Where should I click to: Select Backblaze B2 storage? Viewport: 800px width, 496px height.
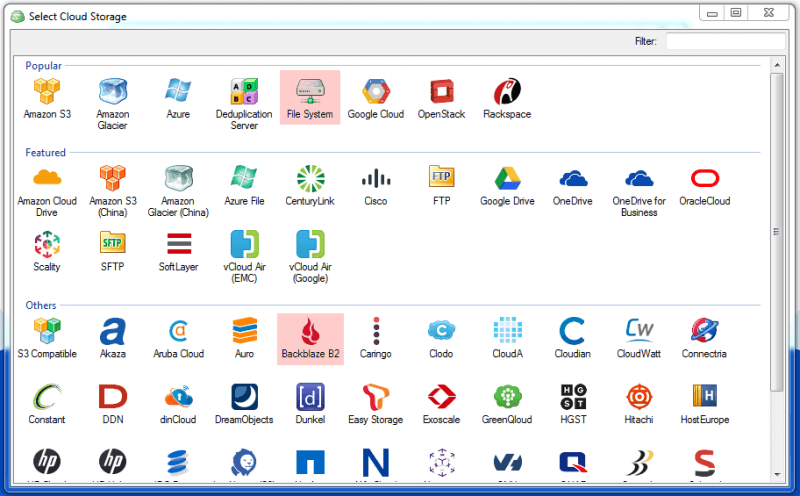click(310, 339)
